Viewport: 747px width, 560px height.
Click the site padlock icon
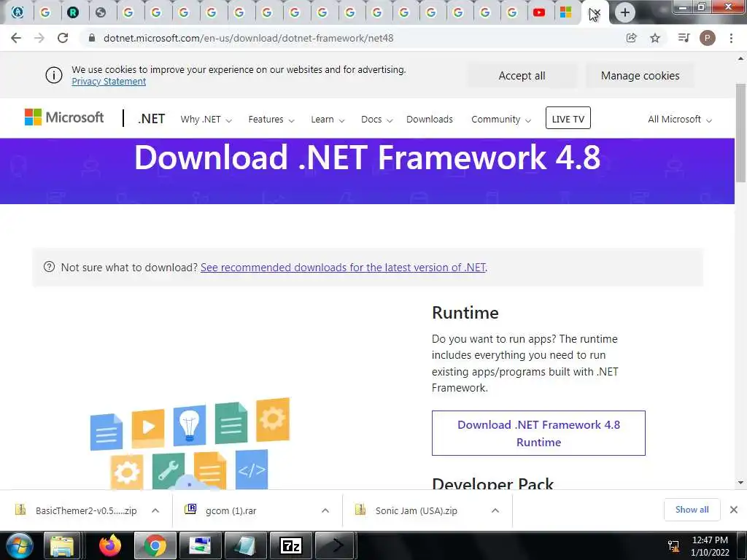click(x=92, y=38)
